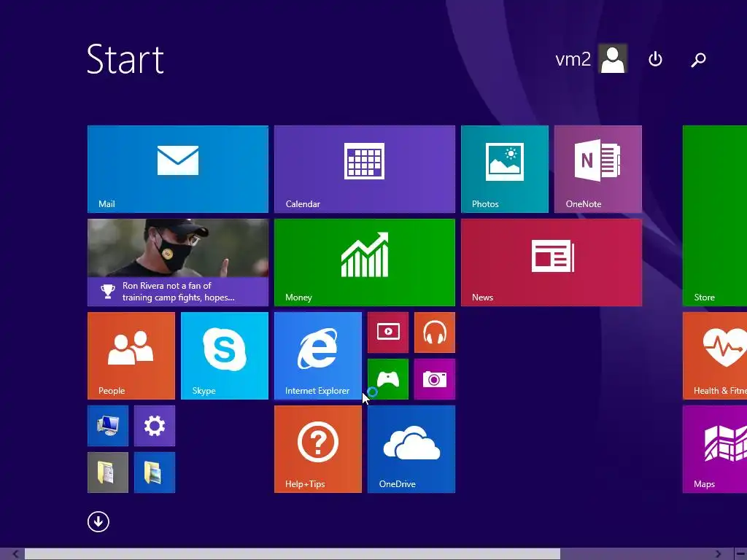Open the vm2 user account menu
Viewport: 747px width, 560px height.
tap(591, 59)
